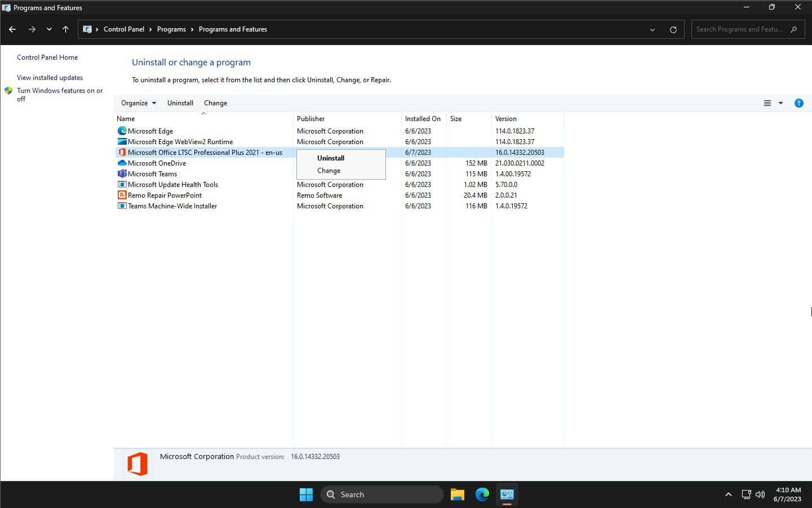Go forward with the Forward arrow

[32, 29]
